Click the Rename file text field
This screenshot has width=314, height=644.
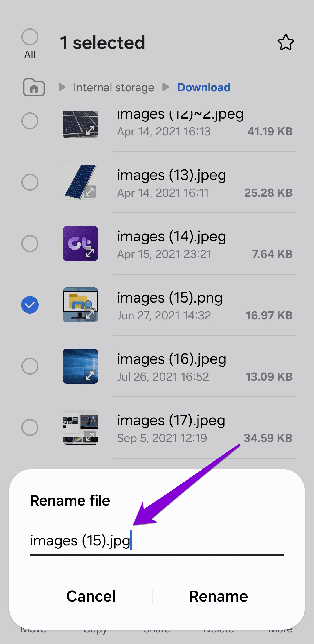coord(157,541)
